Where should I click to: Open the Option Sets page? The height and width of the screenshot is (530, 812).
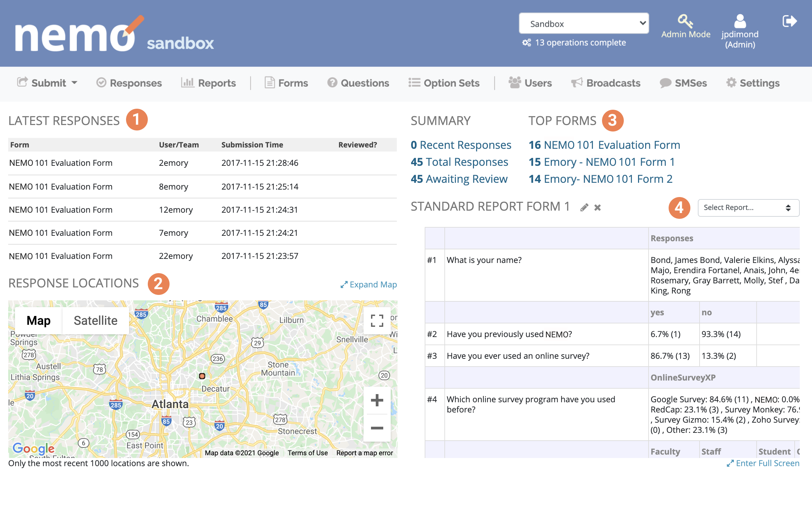(444, 83)
